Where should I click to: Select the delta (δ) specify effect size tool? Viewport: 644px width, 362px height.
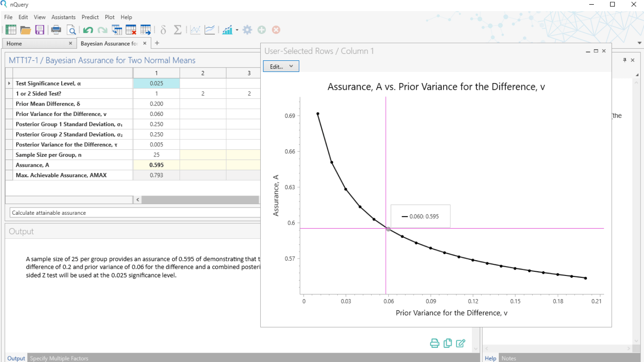pos(163,30)
